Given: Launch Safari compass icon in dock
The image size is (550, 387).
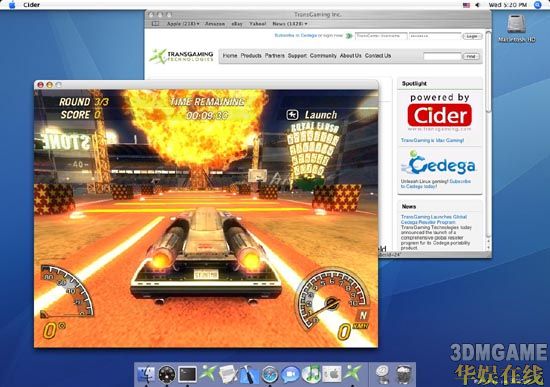Looking at the screenshot, I should [x=270, y=375].
